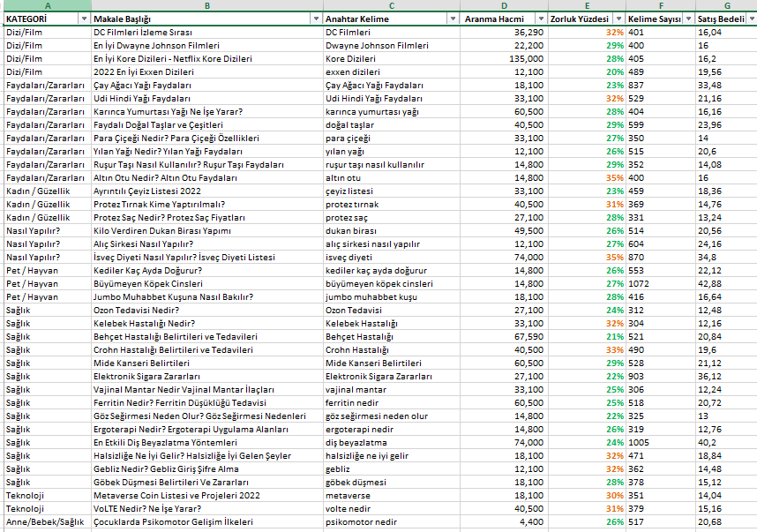Select the 'Kore Dizileri' keyword cell
Viewport: 757px width, 532px height.
pyautogui.click(x=392, y=59)
